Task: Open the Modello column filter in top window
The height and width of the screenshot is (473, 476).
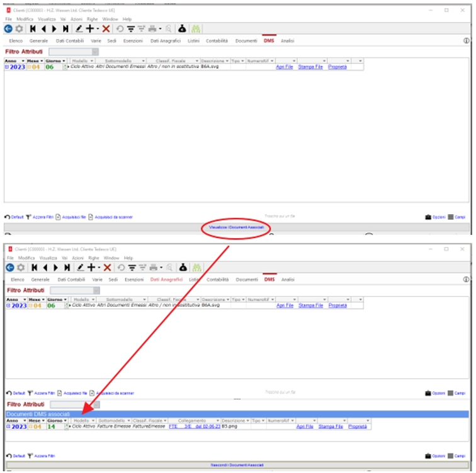Action: click(x=92, y=61)
